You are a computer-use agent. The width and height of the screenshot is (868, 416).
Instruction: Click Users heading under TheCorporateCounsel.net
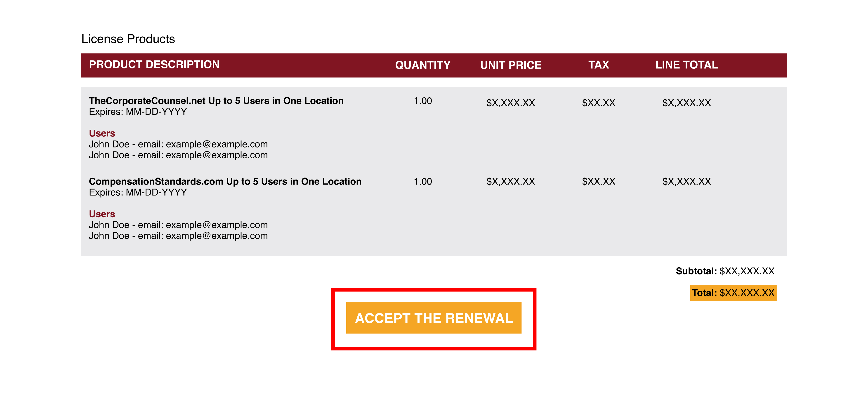[102, 133]
